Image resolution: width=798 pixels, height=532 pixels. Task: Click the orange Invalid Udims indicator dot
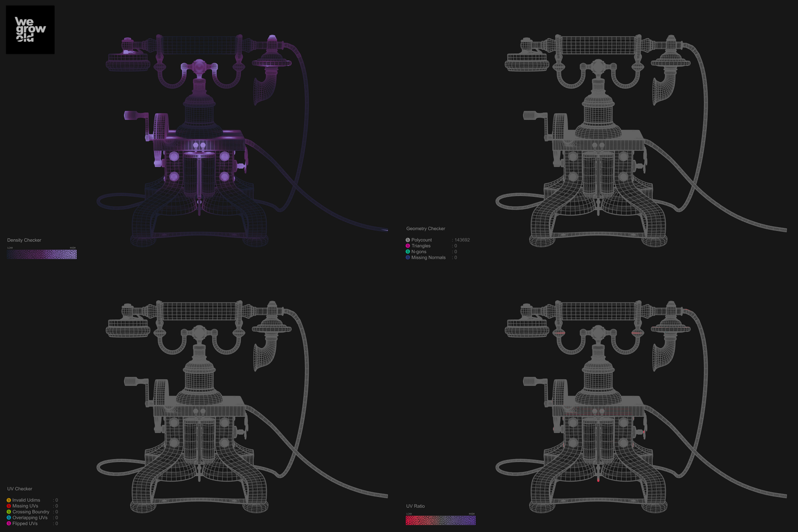pyautogui.click(x=8, y=500)
